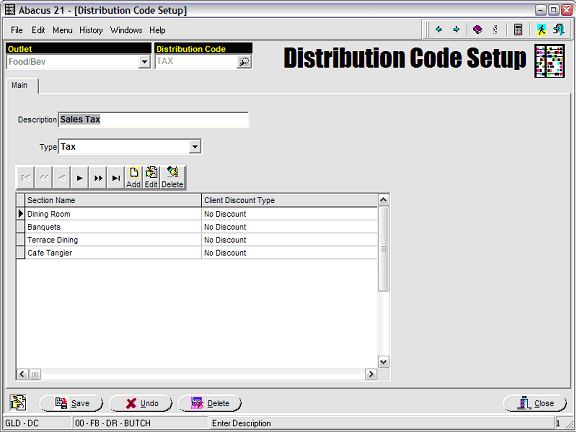This screenshot has height=432, width=576.
Task: Click the Undo button
Action: click(x=140, y=403)
